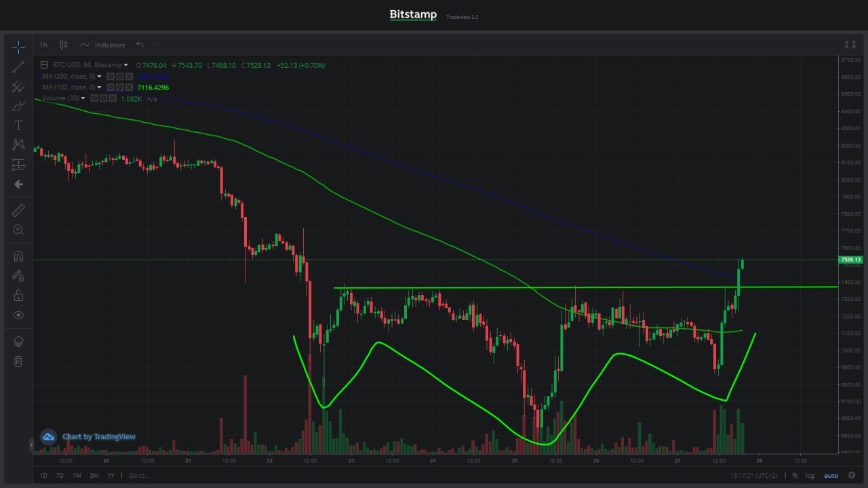This screenshot has width=868, height=488.
Task: Toggle magnet mode for drawings
Action: click(x=18, y=256)
